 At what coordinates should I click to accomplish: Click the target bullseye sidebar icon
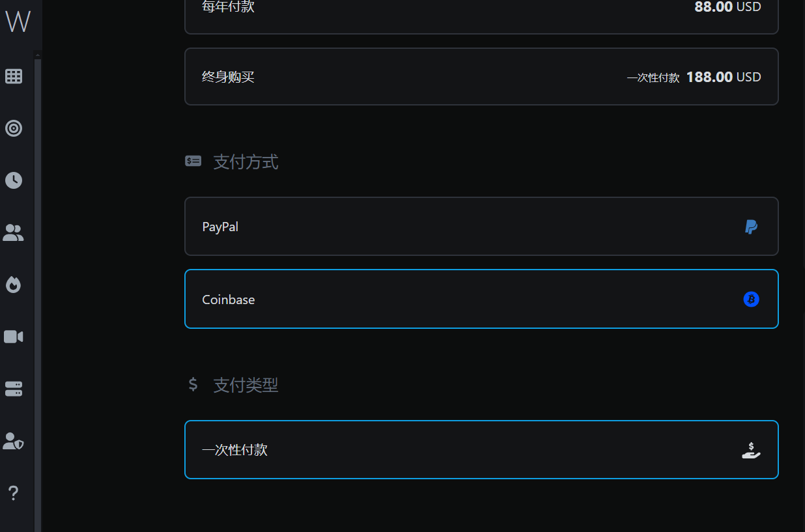pos(14,128)
